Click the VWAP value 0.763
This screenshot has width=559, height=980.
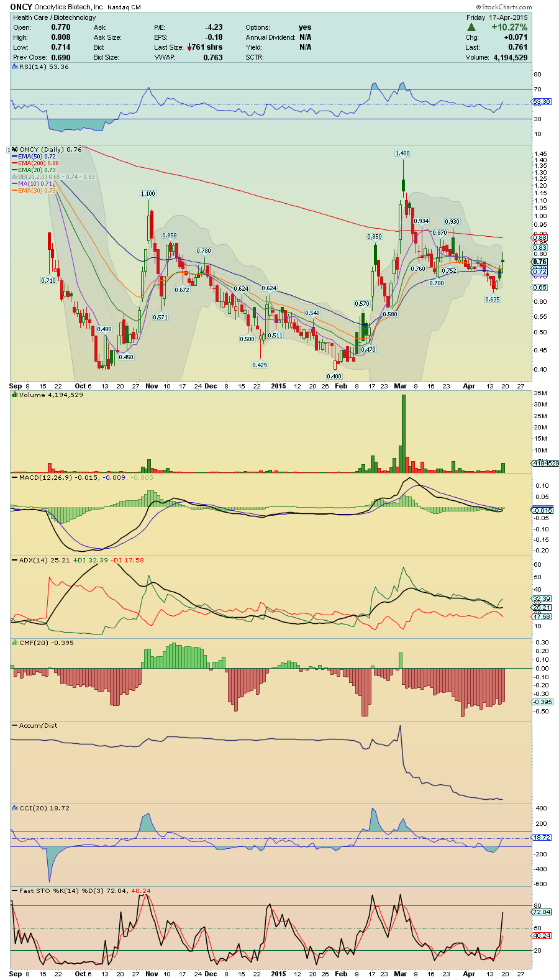point(213,57)
